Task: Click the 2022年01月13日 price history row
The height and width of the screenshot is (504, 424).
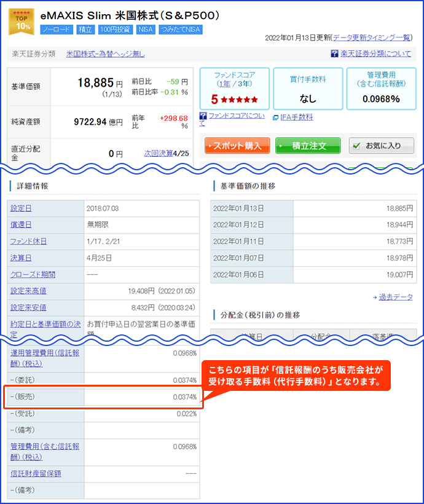Action: [313, 208]
